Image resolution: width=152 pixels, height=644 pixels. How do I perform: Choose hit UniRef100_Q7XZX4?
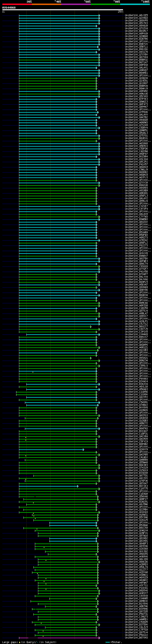coord(136,29)
